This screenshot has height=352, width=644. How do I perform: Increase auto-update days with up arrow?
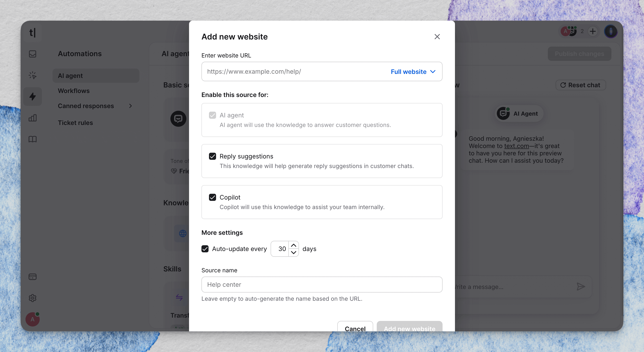[293, 245]
